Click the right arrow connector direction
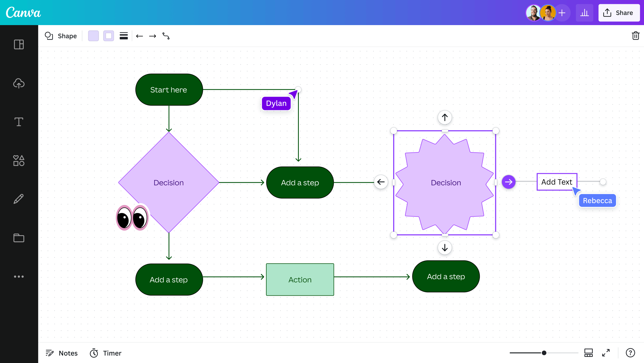This screenshot has width=644, height=363. click(152, 36)
